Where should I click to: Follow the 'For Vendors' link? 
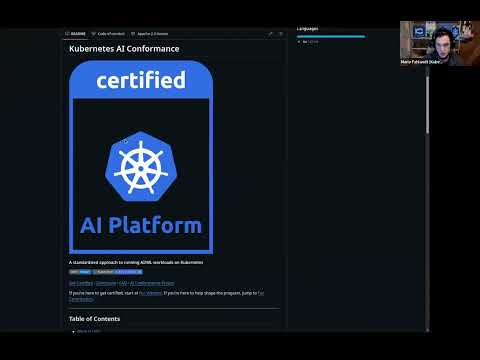click(150, 293)
